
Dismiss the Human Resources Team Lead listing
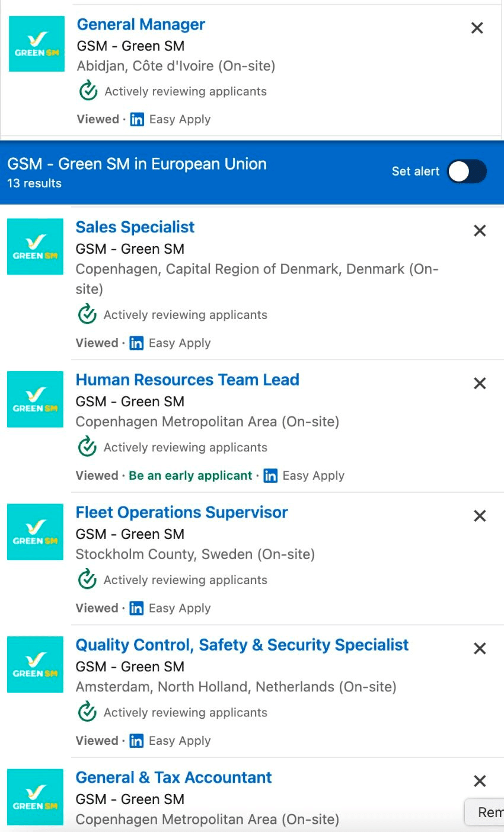coord(480,383)
